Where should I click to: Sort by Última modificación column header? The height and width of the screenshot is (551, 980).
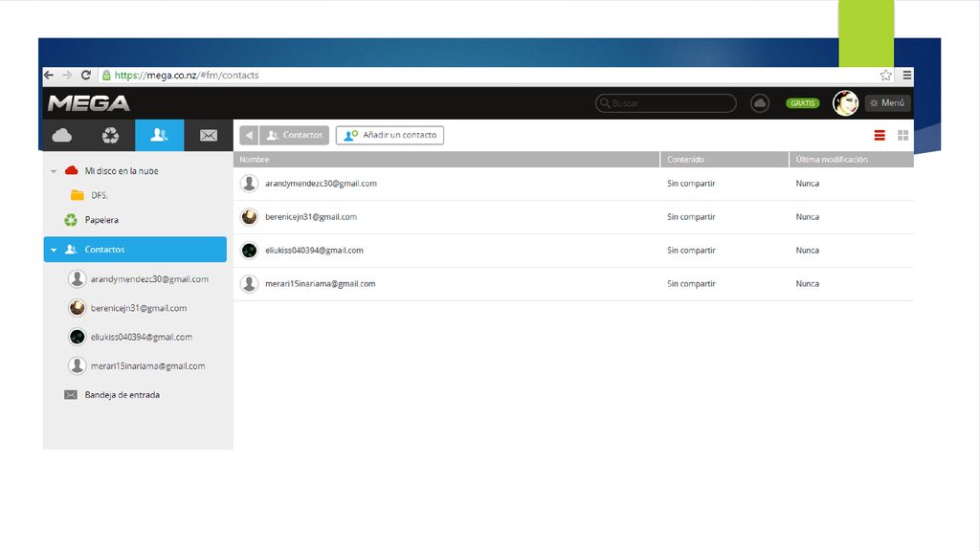[x=851, y=160]
